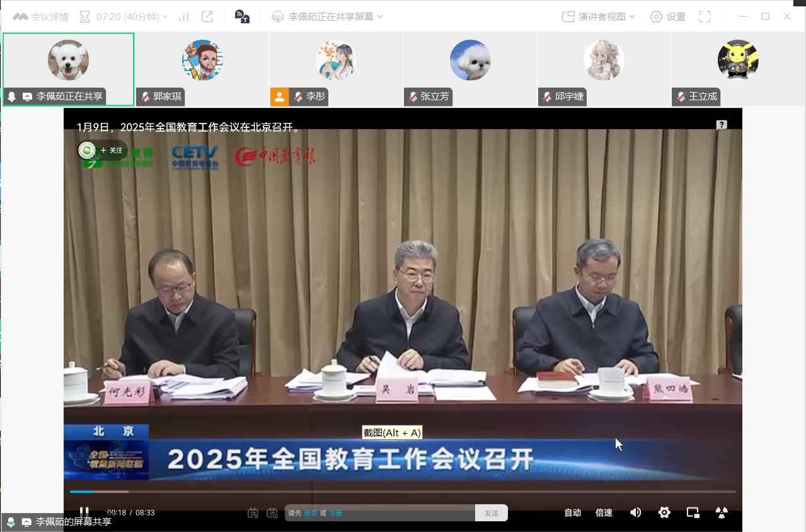806x532 pixels.
Task: Click the video progress bar
Action: pyautogui.click(x=402, y=492)
